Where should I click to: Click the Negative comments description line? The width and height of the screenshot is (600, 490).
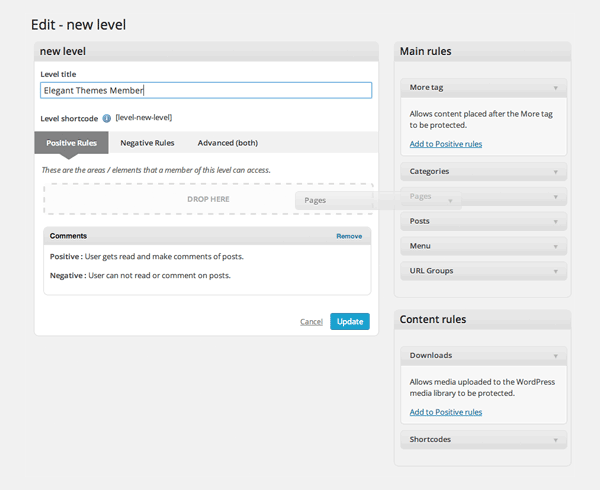[x=140, y=275]
